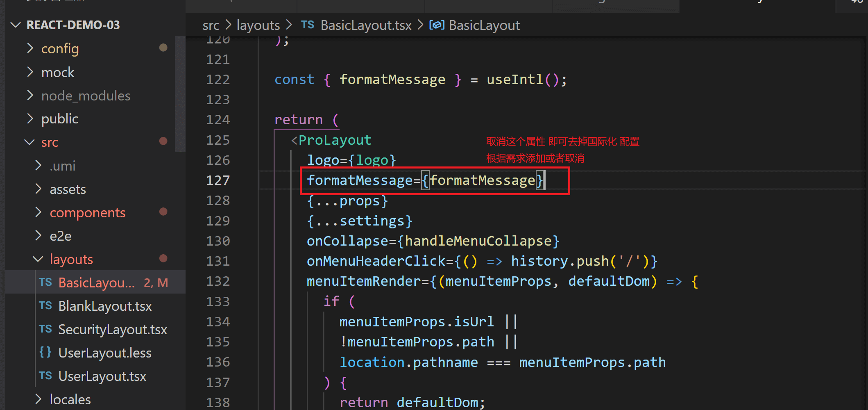Click the '2, M' status badge
The image size is (868, 410).
point(156,283)
